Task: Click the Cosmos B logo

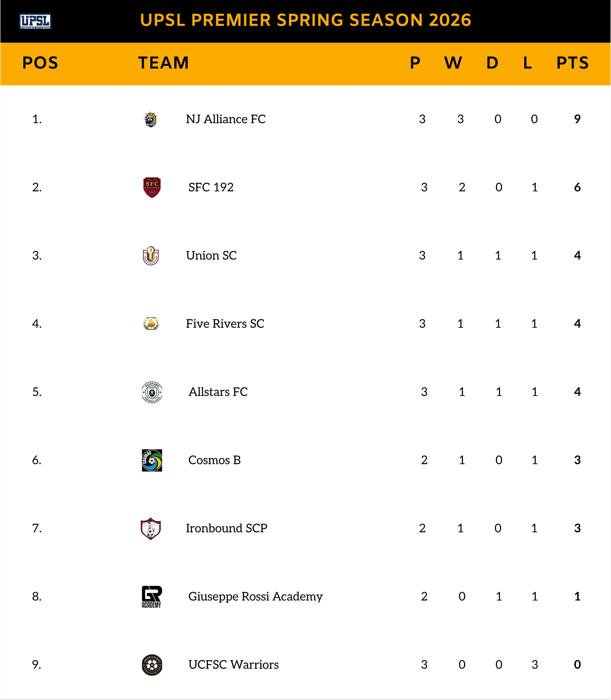Action: [x=152, y=460]
